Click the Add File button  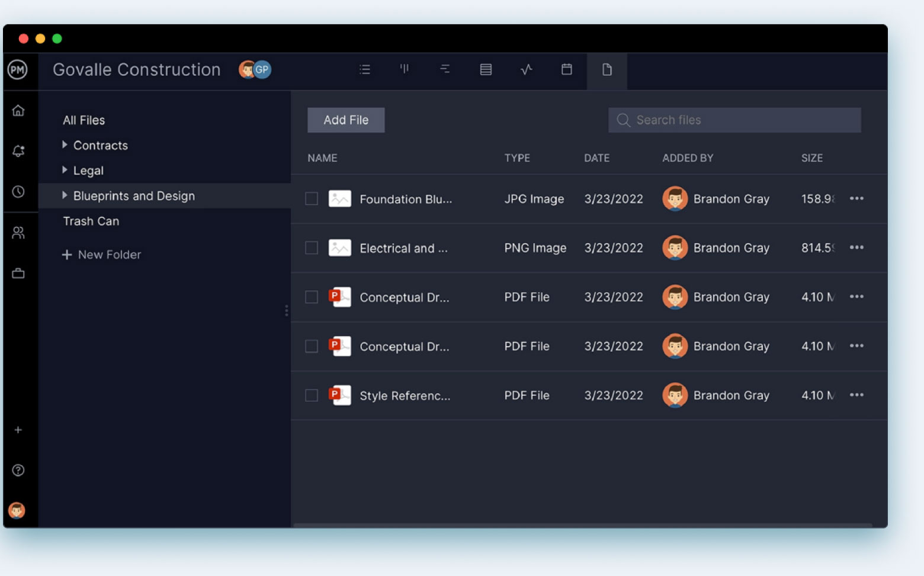pos(346,120)
